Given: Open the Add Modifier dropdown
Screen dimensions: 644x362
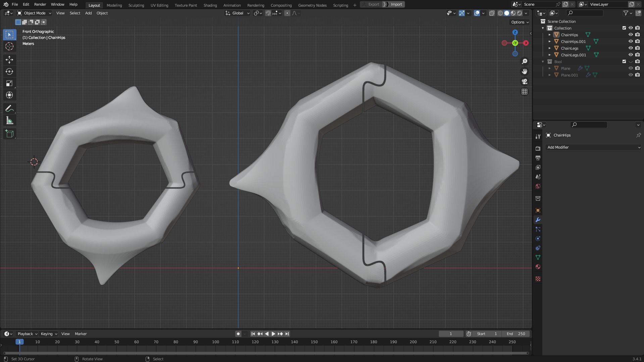Looking at the screenshot, I should point(593,147).
